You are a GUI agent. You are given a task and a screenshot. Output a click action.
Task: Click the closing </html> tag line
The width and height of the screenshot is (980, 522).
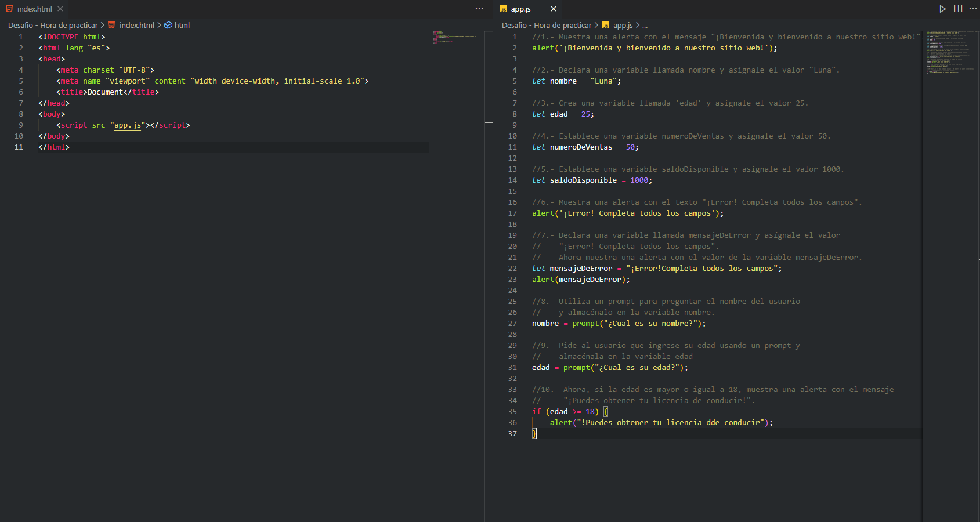tap(54, 147)
